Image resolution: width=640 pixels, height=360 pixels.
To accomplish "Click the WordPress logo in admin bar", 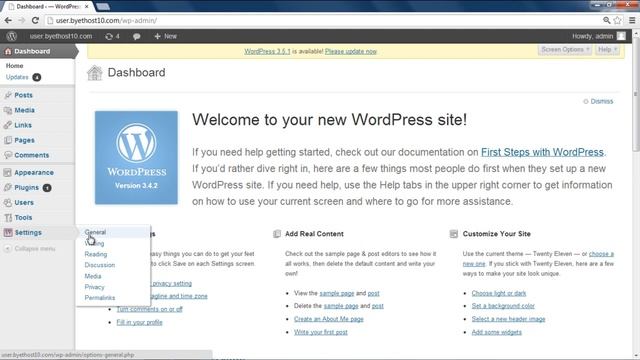I will pos(11,36).
